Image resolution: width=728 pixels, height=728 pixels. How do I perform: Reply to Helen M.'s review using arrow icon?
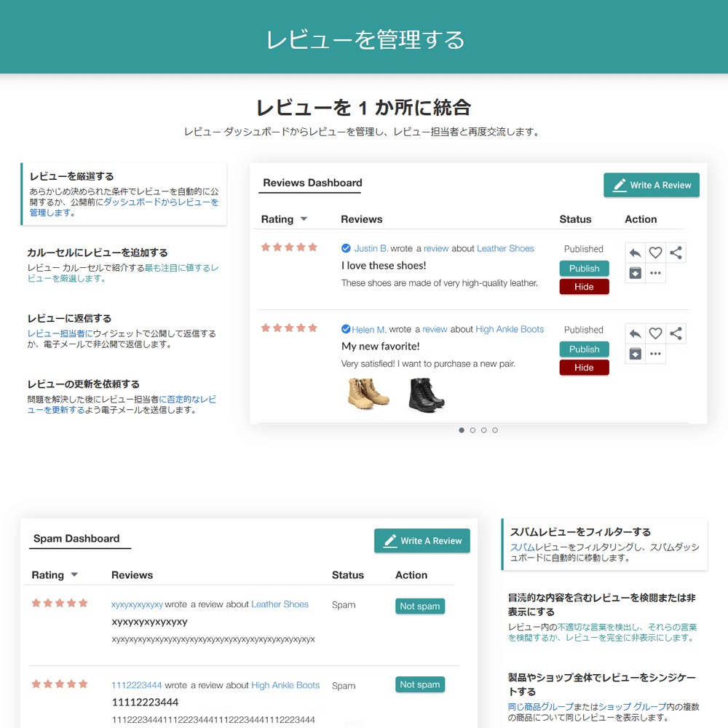pos(635,333)
